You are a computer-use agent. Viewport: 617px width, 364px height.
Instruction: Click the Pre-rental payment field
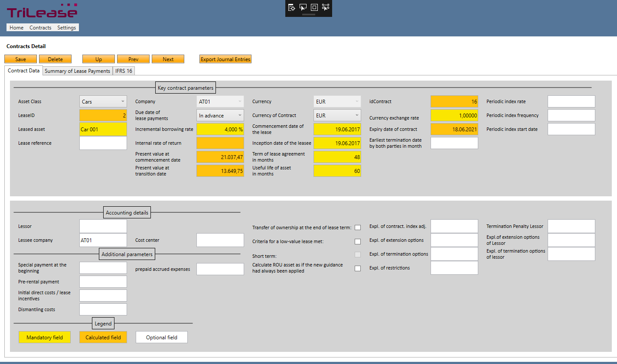coord(103,282)
